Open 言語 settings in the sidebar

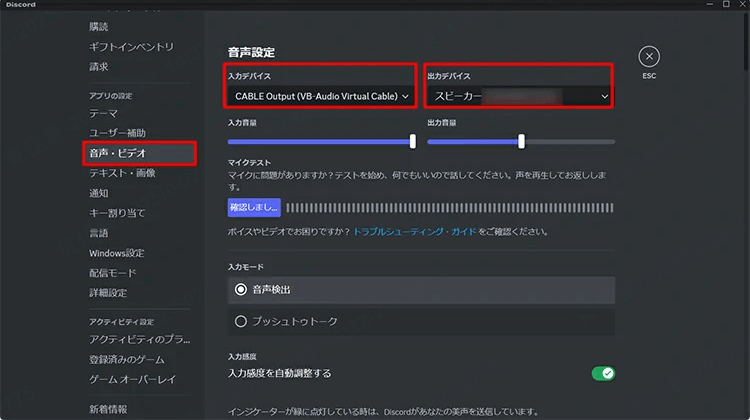[x=99, y=233]
